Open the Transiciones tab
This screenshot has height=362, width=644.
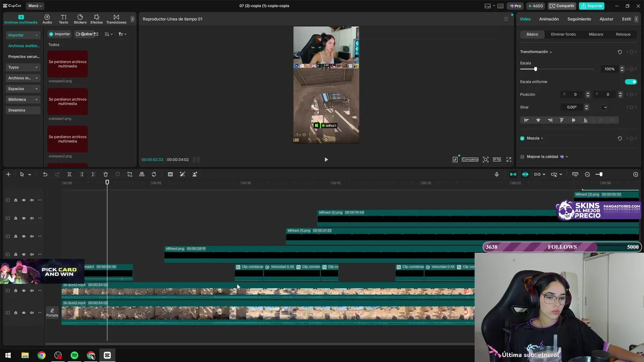[x=116, y=19]
